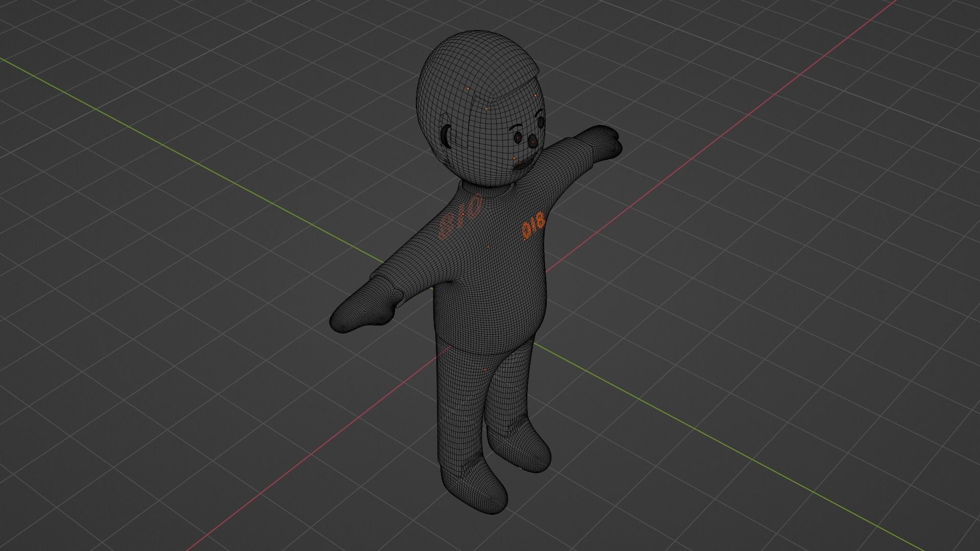Click the orange vertex on the torso center
This screenshot has width=980, height=551.
point(488,247)
